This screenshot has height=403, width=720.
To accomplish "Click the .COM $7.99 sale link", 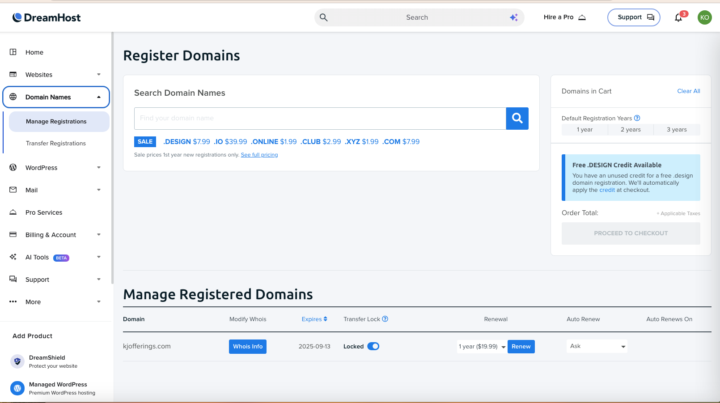I will (401, 142).
